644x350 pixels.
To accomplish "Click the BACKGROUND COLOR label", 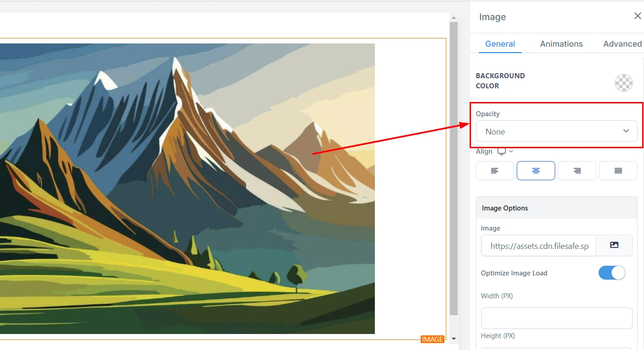I will (x=500, y=81).
